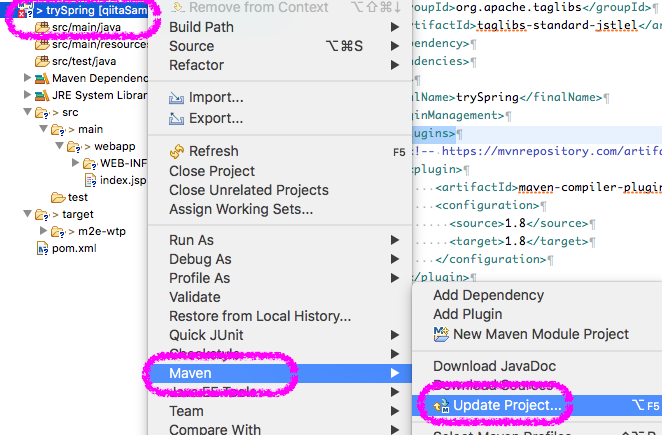This screenshot has height=435, width=662.
Task: Click the Export menu icon
Action: tap(176, 119)
